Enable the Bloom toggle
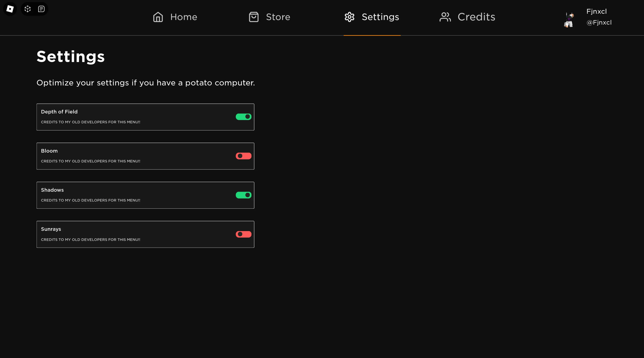Screen dimensions: 644x358 pyautogui.click(x=244, y=156)
